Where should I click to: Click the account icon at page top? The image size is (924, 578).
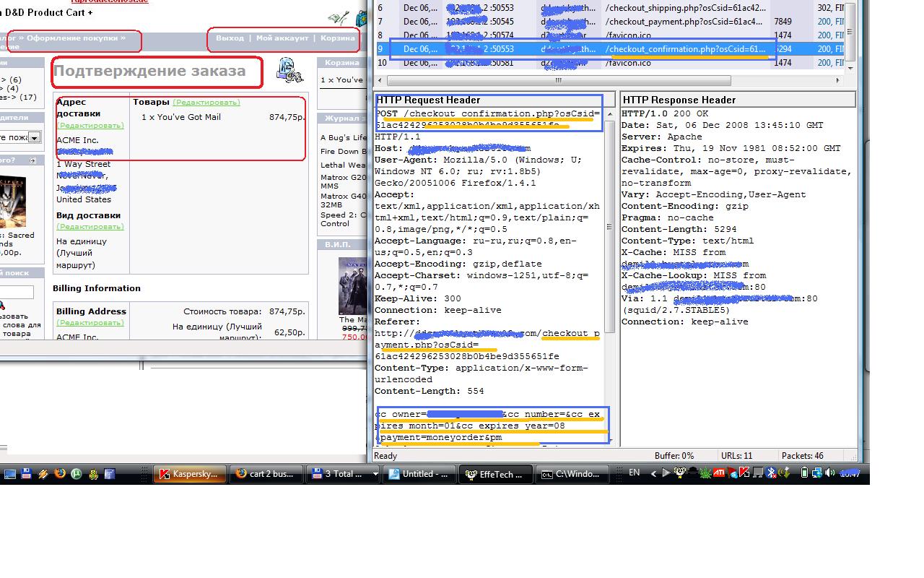[337, 17]
